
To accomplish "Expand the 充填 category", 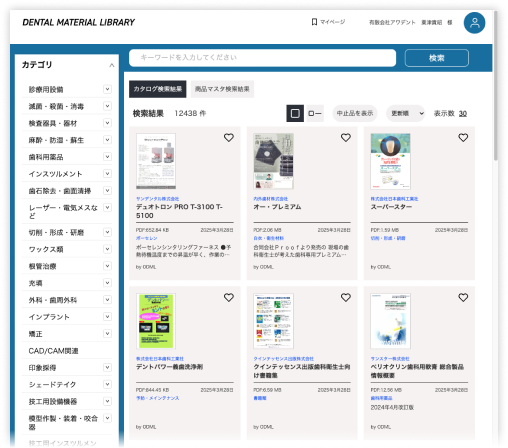I will click(107, 283).
